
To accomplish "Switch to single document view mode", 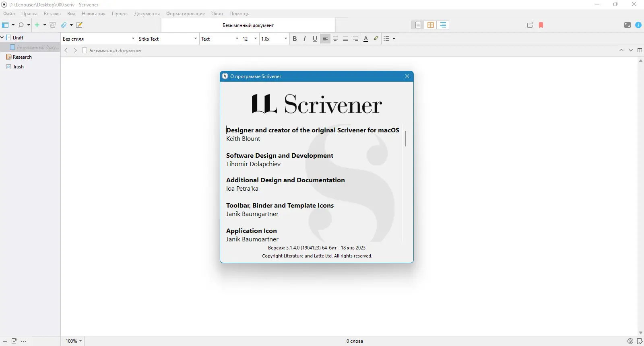I will (x=418, y=25).
